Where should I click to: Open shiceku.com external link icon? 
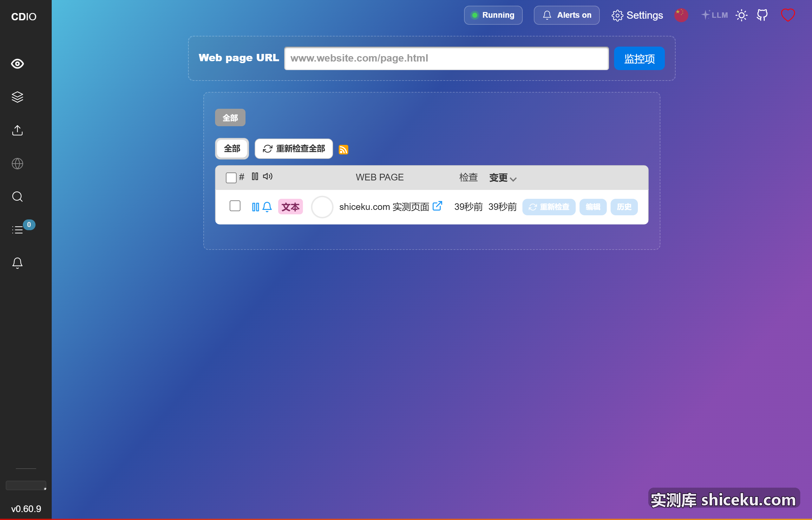pos(437,206)
